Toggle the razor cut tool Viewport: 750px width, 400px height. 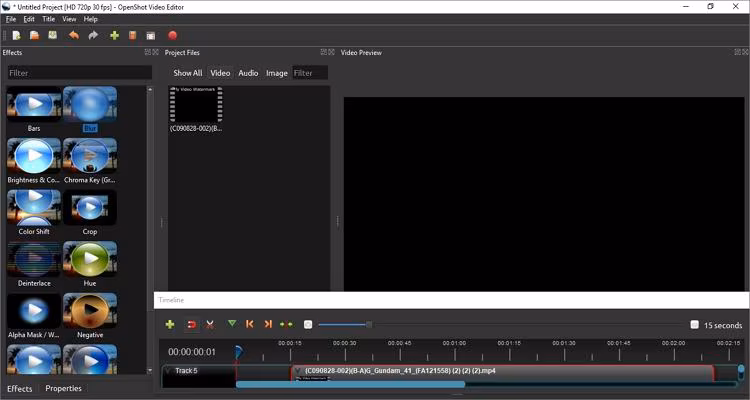click(x=210, y=325)
